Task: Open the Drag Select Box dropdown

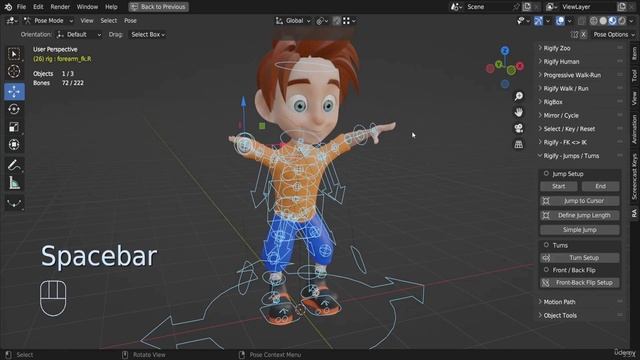Action: point(148,35)
